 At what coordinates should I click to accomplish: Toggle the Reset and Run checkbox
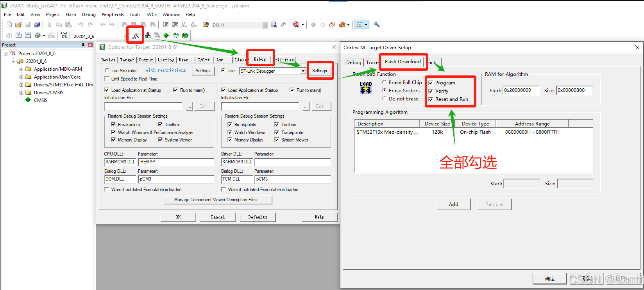tap(431, 99)
